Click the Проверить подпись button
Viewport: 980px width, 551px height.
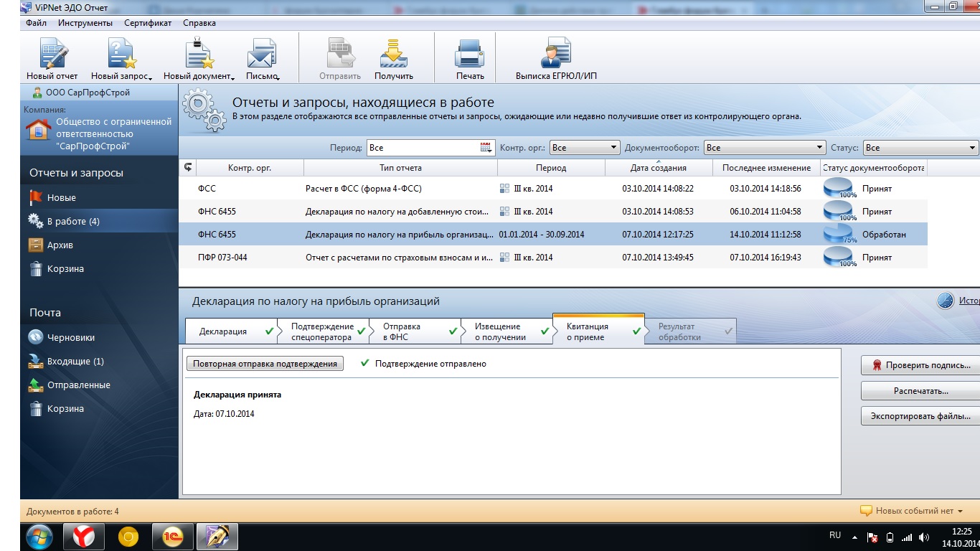[x=920, y=365]
